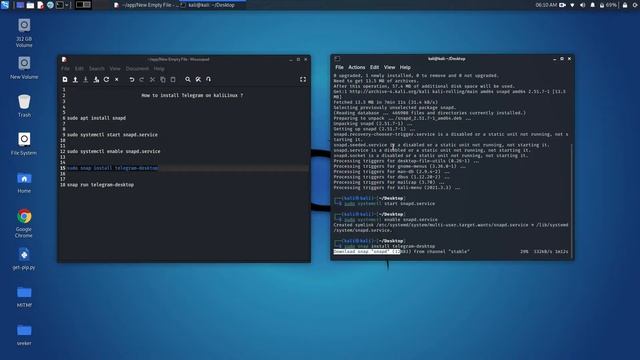Click the Mousepad line with 'sudo systemctl enable snapd.service'
This screenshot has width=640, height=360.
pyautogui.click(x=113, y=151)
